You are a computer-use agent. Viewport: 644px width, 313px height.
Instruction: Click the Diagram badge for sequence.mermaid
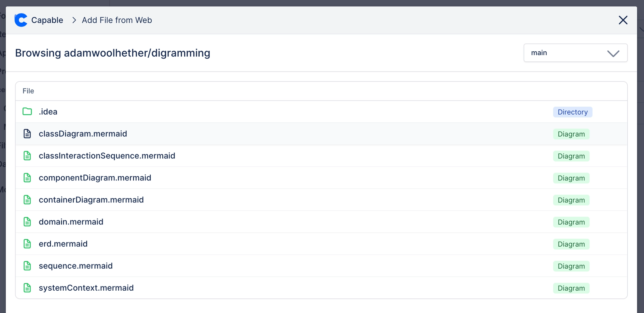click(571, 266)
